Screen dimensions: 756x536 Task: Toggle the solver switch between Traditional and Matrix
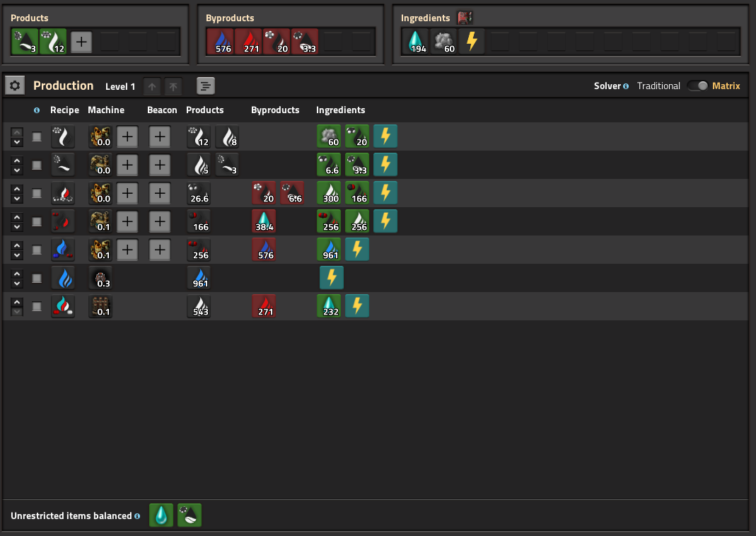pyautogui.click(x=697, y=86)
